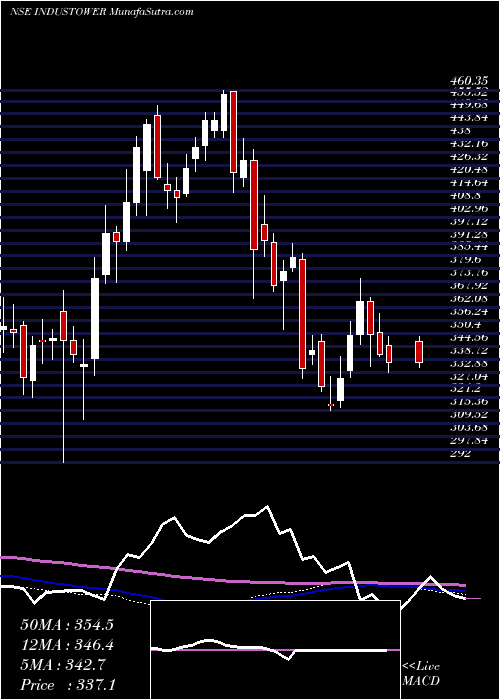Click the tall red candle at the chart peak
500x700 pixels.
pos(233,131)
